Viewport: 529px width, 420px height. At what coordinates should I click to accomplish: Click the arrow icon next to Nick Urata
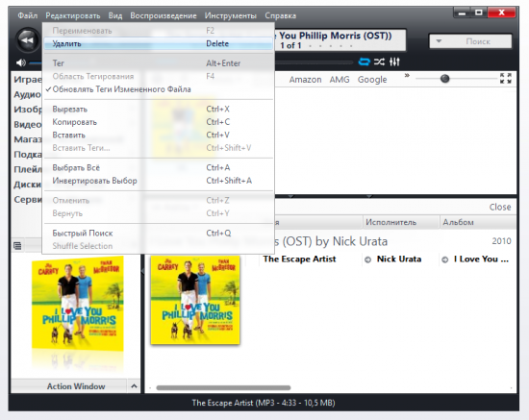coord(368,259)
